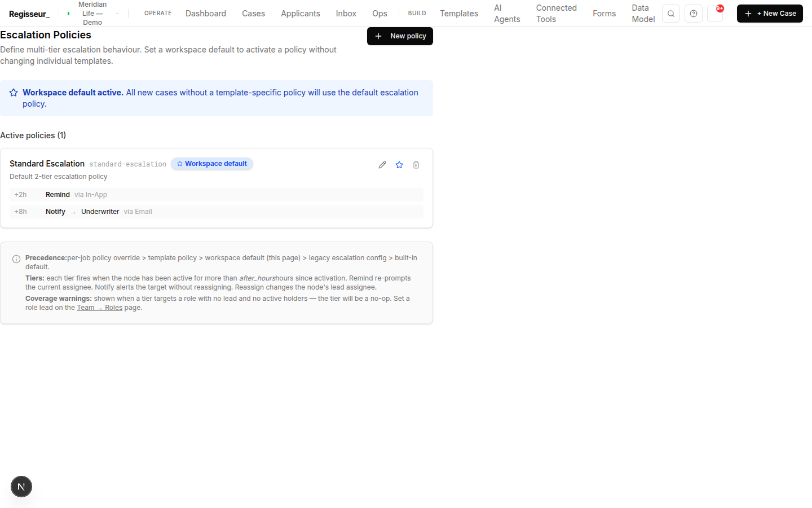Screen dimensions: 812x508
Task: Open the Cases nav item
Action: coord(253,14)
